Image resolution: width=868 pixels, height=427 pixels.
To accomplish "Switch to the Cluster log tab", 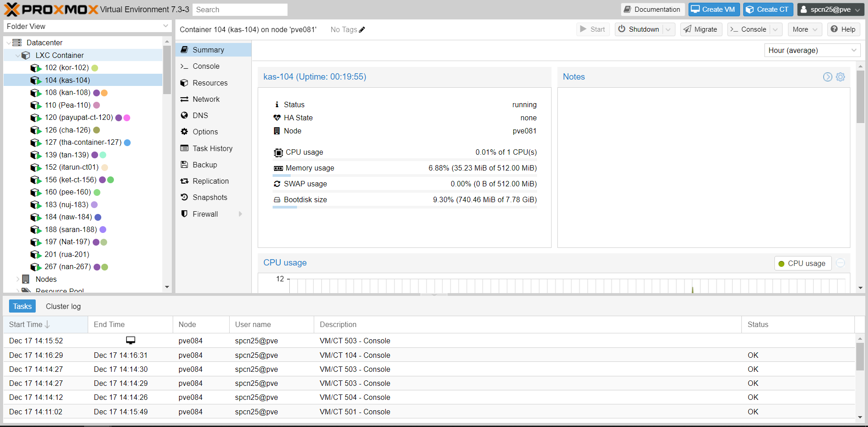I will [63, 306].
